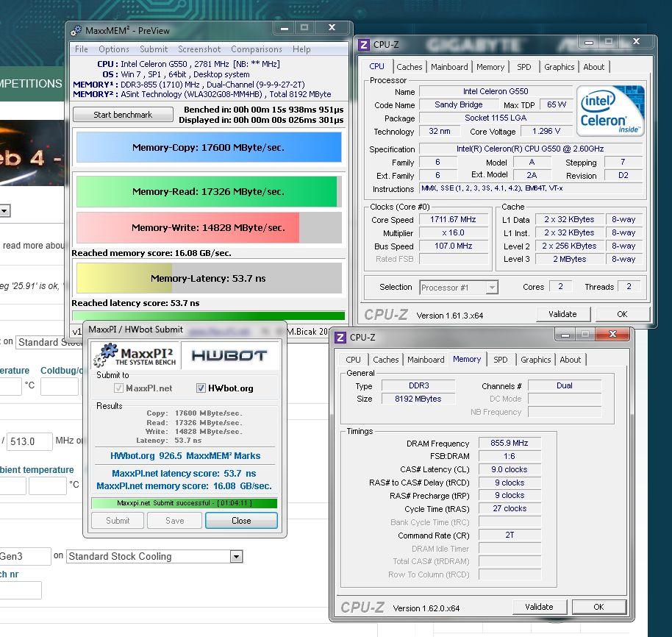Click the Specification Intel Celeron G550 field

530,149
